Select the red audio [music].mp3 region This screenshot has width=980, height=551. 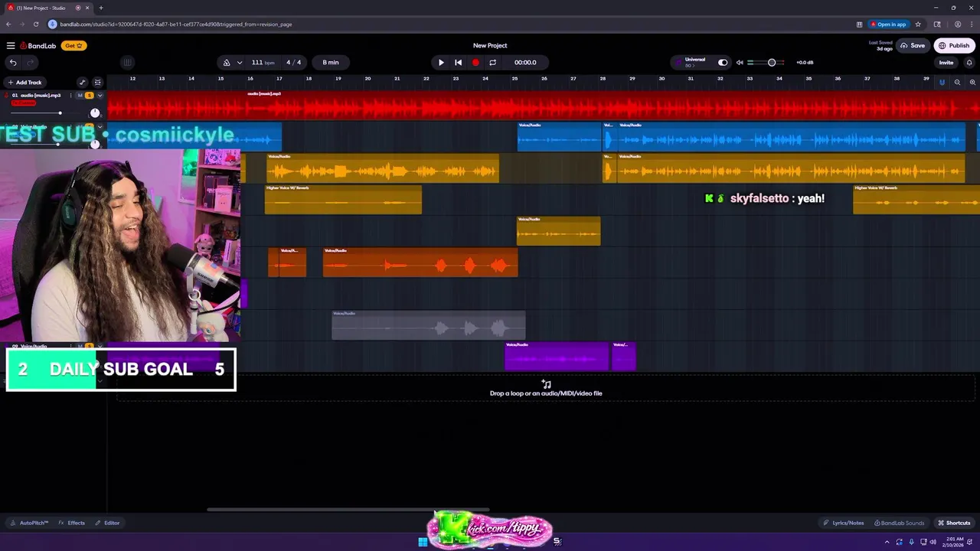[544, 106]
